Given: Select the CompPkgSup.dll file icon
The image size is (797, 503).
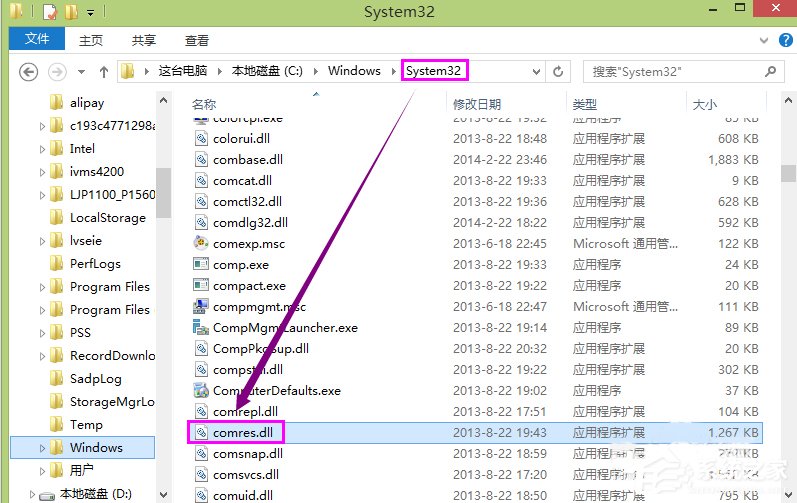Looking at the screenshot, I should coord(201,349).
